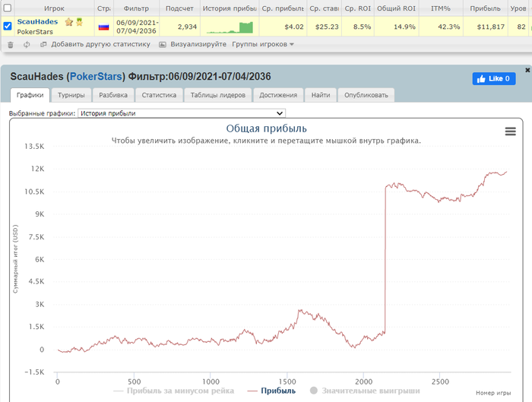This screenshot has width=532, height=402.
Task: Click the first gold star badge
Action: (69, 22)
